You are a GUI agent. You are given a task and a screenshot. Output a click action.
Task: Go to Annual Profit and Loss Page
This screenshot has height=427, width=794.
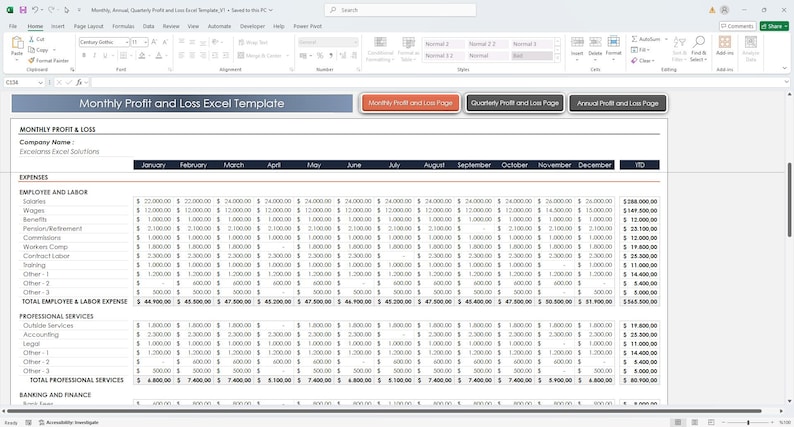tap(618, 103)
